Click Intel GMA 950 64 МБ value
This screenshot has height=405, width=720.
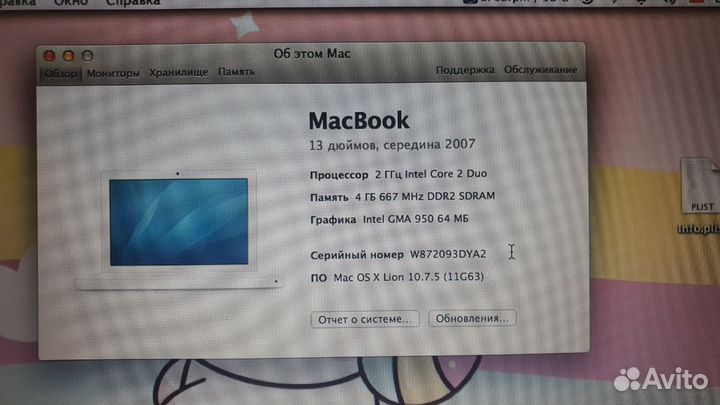(416, 219)
